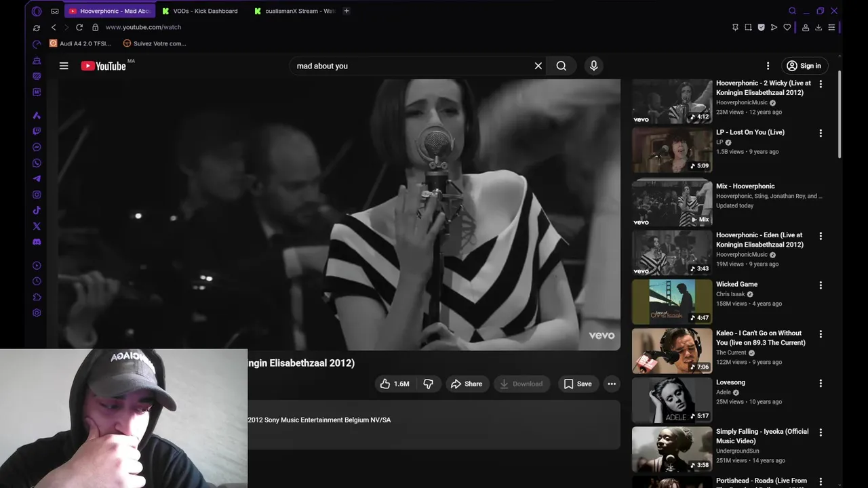Viewport: 868px width, 488px height.
Task: Open Instagram in the browser sidebar
Action: pyautogui.click(x=37, y=195)
